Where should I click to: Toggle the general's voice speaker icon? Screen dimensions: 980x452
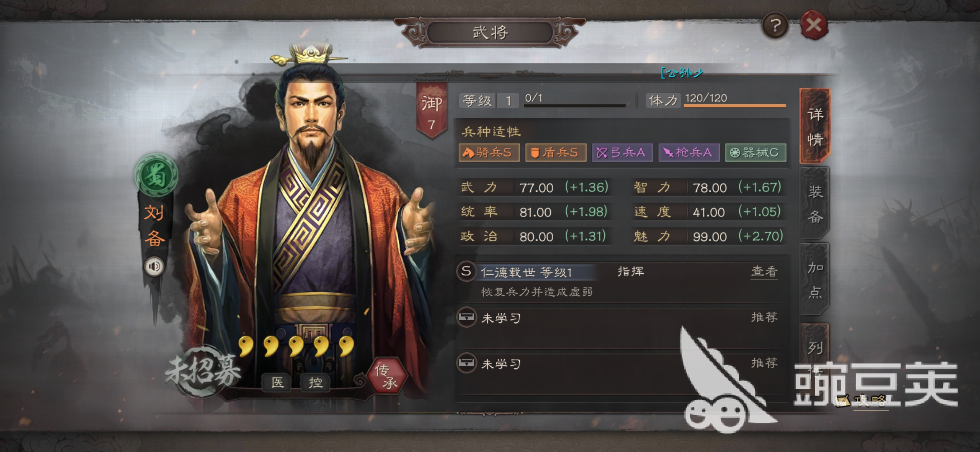(154, 266)
